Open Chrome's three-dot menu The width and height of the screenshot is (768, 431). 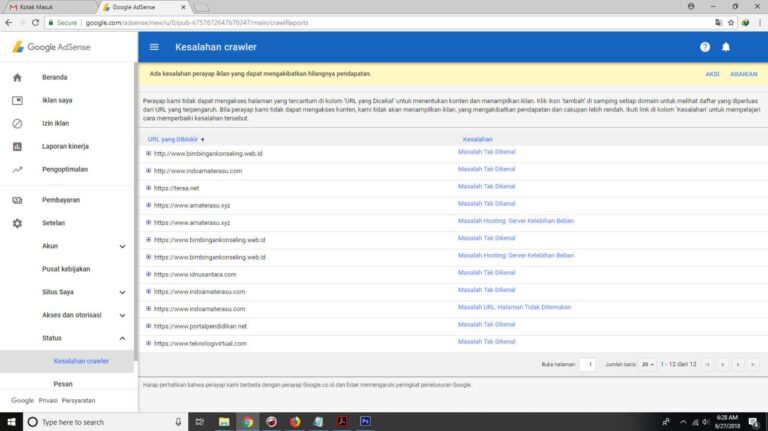(760, 23)
